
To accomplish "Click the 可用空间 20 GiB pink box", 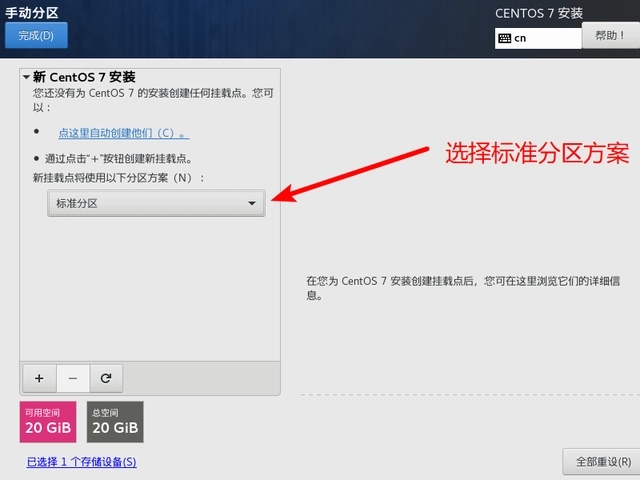I will pos(48,422).
